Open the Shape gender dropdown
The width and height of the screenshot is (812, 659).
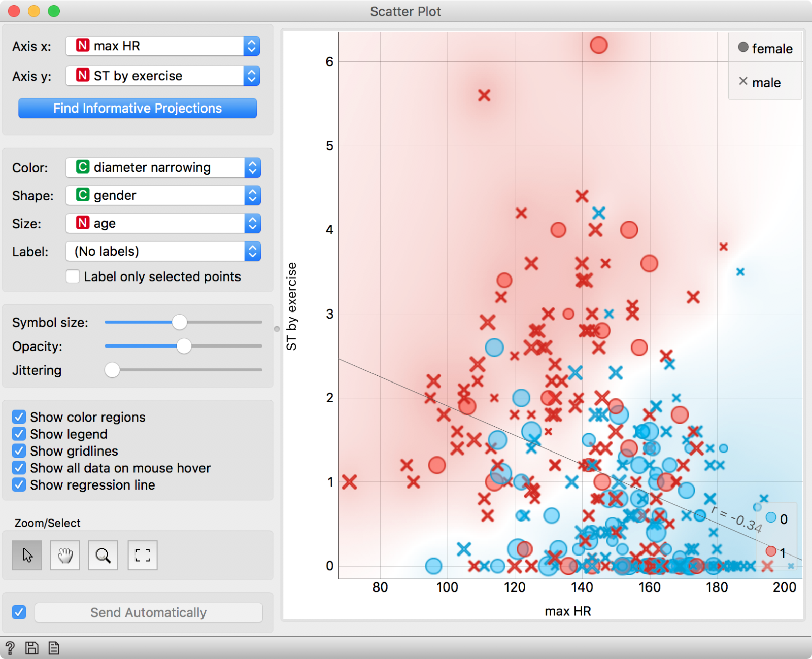coord(162,195)
